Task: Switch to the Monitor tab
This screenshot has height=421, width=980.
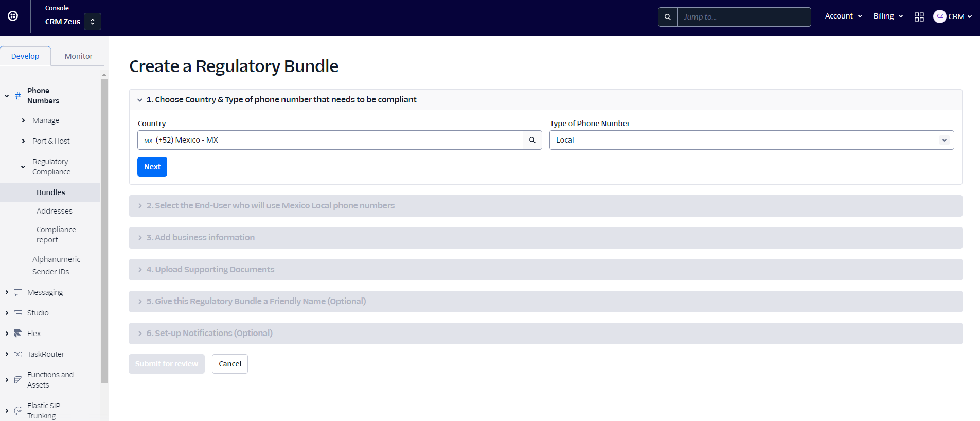Action: pos(78,56)
